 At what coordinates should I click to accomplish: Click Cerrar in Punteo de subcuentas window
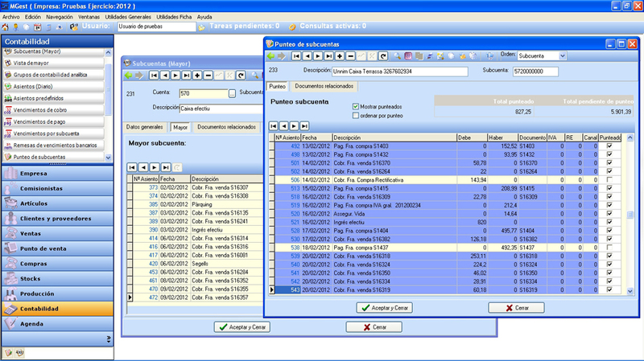pyautogui.click(x=516, y=308)
